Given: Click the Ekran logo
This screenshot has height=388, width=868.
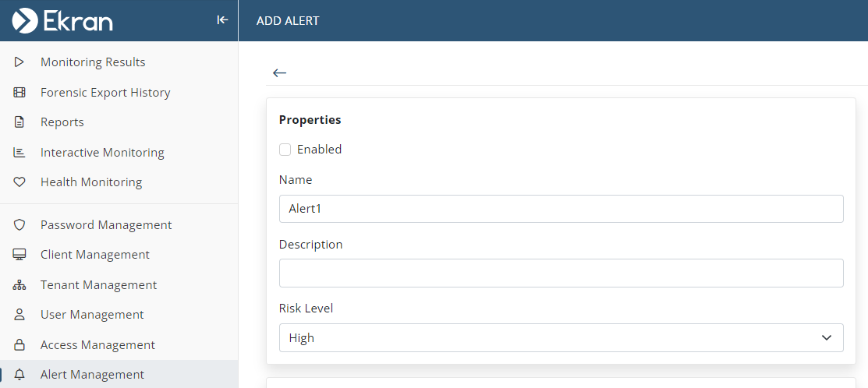Looking at the screenshot, I should [62, 20].
